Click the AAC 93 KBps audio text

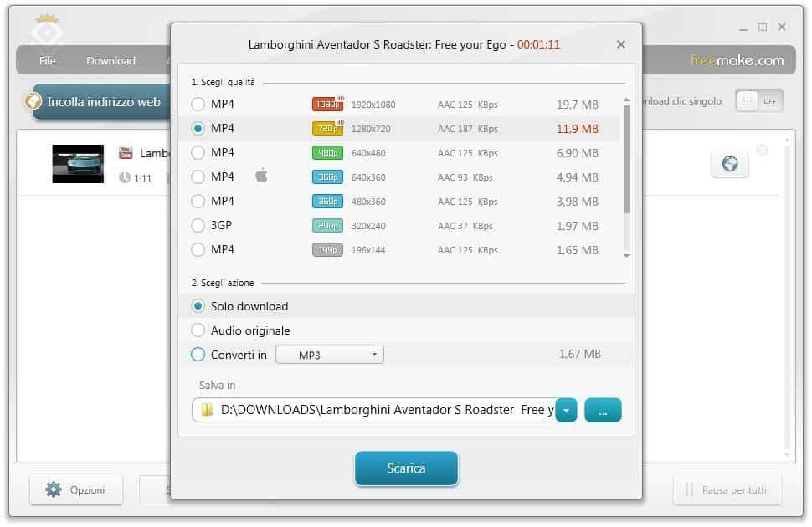(465, 177)
